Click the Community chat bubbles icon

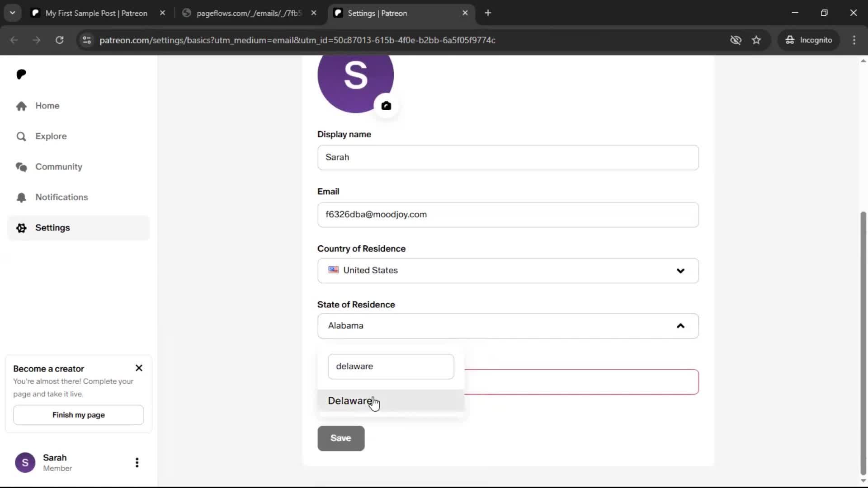21,167
